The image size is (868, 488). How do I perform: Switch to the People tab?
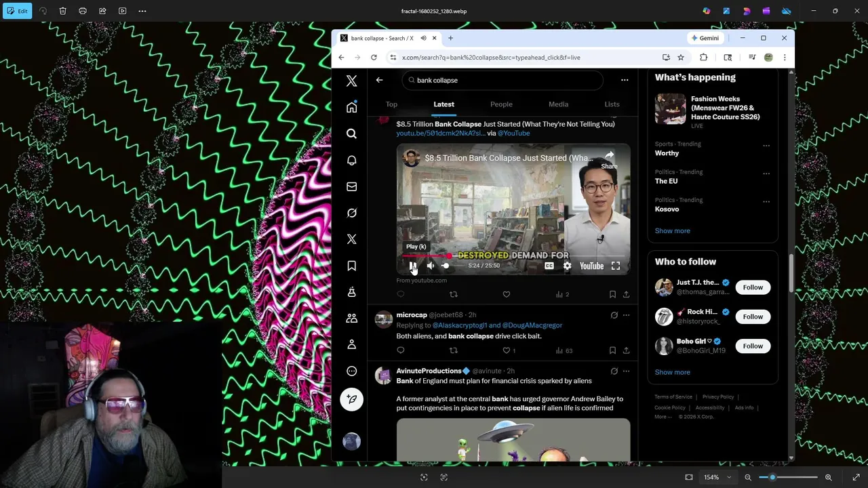pos(501,104)
